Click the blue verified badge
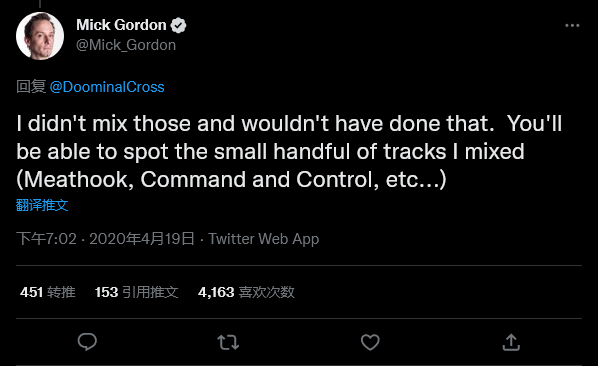The width and height of the screenshot is (598, 366). [x=178, y=25]
